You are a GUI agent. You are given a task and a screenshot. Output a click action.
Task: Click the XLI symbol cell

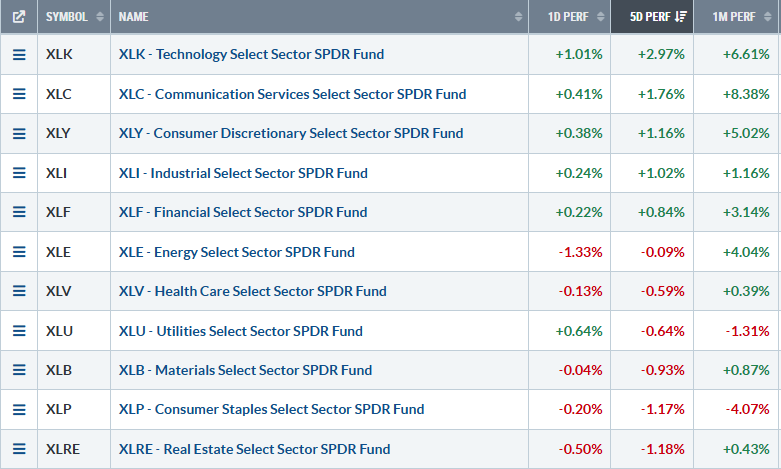click(x=58, y=173)
